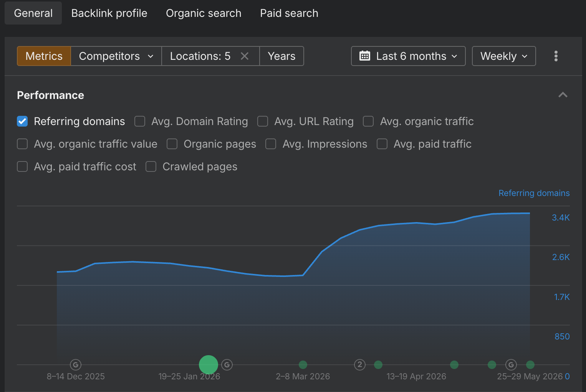Switch to Backlink profile tab
Image resolution: width=586 pixels, height=392 pixels.
pyautogui.click(x=109, y=13)
